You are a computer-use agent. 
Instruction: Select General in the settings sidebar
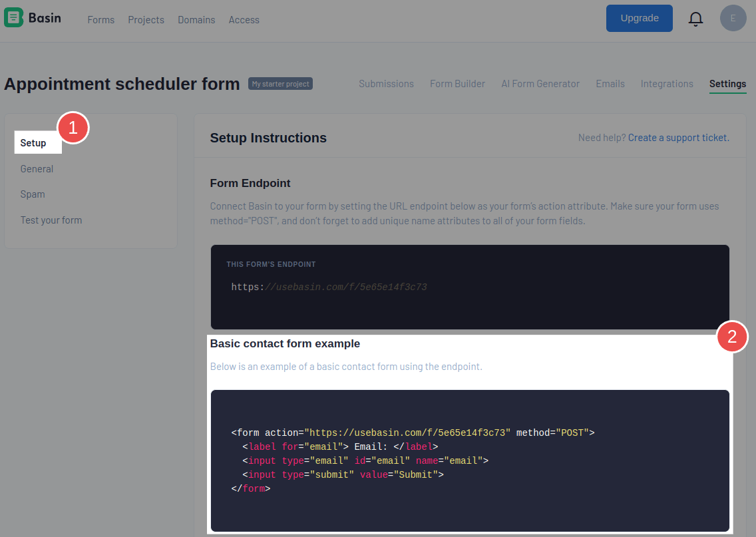[37, 168]
